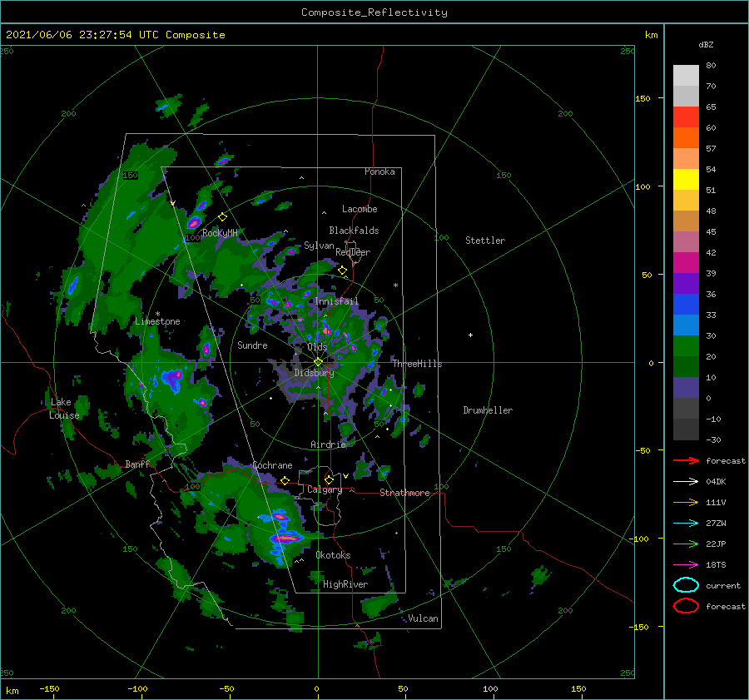
Task: Click the Sundre town label
Action: 252,345
